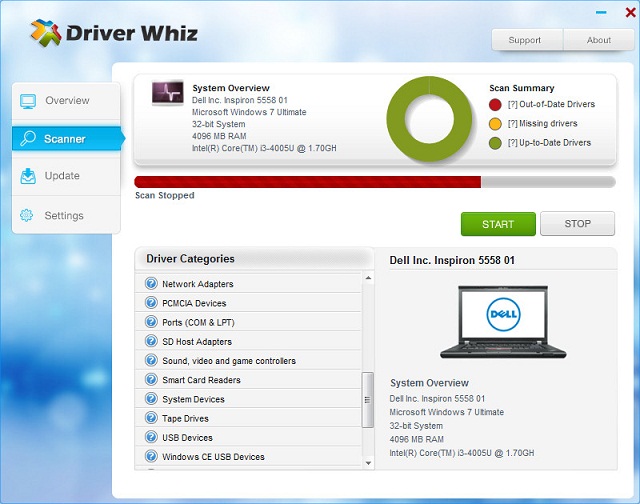
Task: Click question icon beside Network Adapters
Action: click(x=151, y=283)
